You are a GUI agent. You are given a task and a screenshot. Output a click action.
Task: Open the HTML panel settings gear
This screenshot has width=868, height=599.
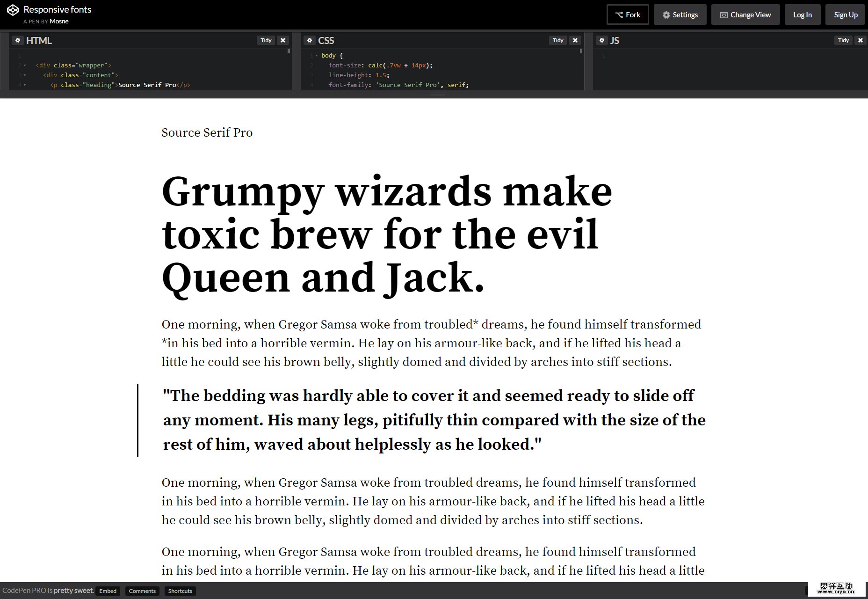tap(18, 40)
